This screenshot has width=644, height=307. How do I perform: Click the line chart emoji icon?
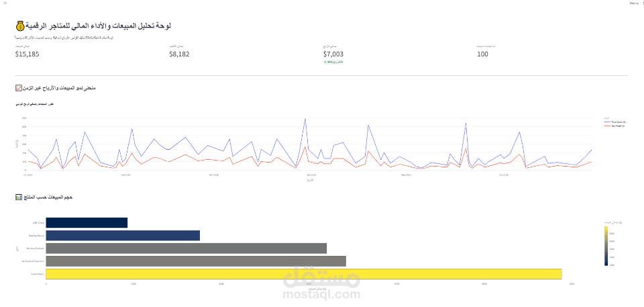(x=19, y=88)
